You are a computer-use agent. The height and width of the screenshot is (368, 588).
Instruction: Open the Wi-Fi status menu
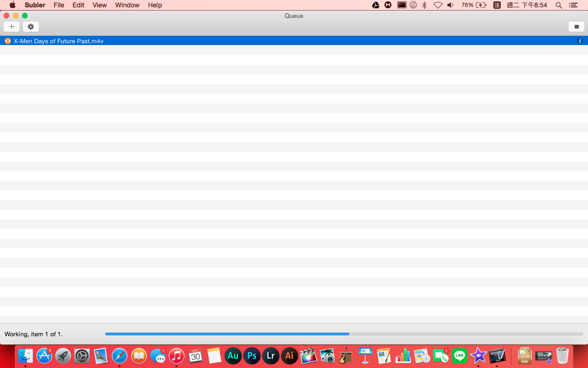point(438,5)
